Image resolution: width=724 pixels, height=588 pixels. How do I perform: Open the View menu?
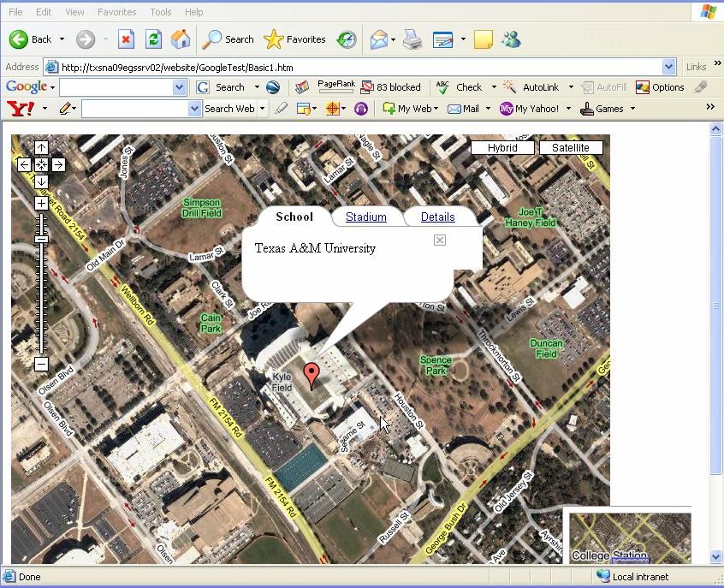(74, 12)
